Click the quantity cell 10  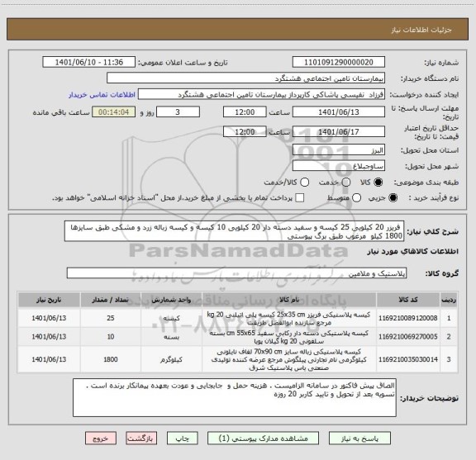[111, 336]
